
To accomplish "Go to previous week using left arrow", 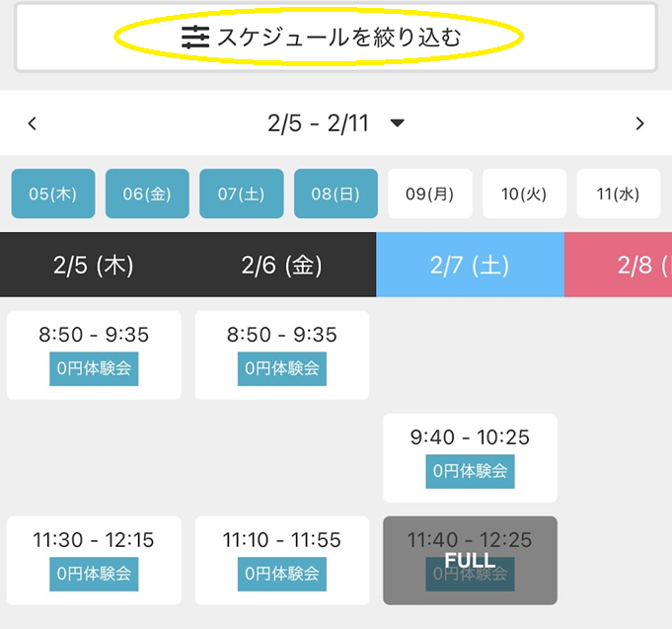I will (33, 123).
